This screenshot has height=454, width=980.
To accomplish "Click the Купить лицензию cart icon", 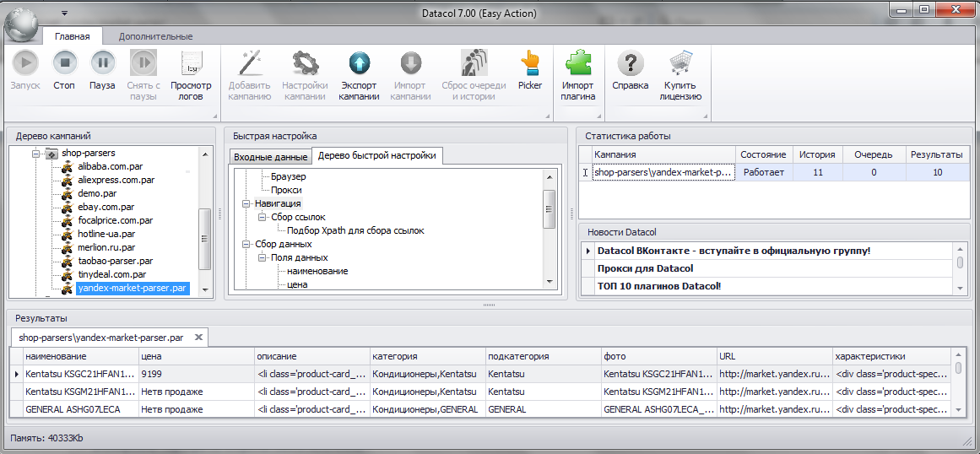I will tap(680, 63).
